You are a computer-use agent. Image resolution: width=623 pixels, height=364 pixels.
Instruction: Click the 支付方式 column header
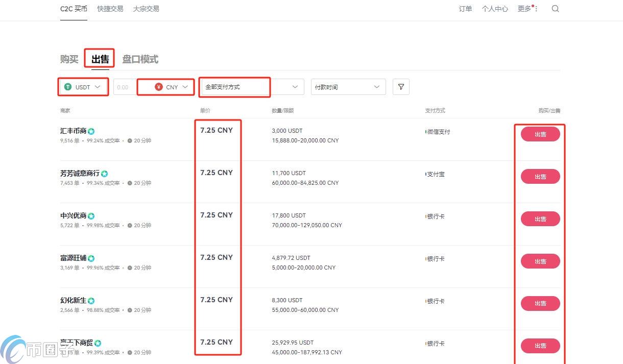coord(435,110)
